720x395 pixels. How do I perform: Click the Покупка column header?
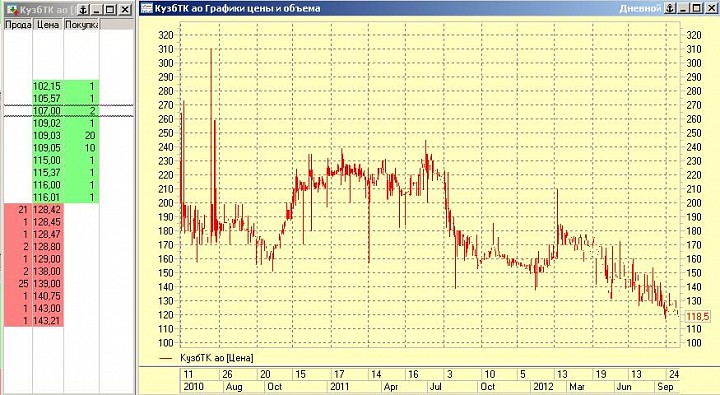tap(81, 25)
